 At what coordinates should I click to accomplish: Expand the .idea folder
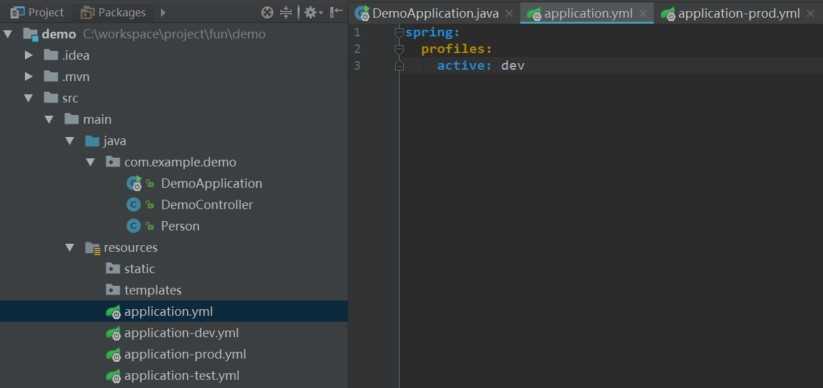click(x=28, y=56)
